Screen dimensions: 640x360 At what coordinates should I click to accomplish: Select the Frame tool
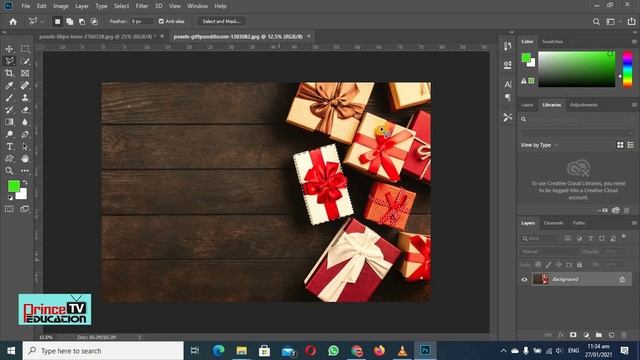(25, 73)
